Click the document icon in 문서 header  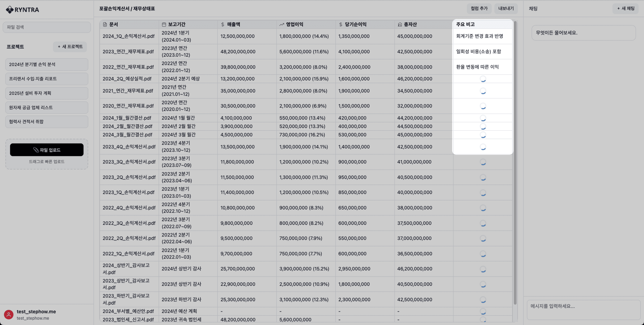point(105,24)
